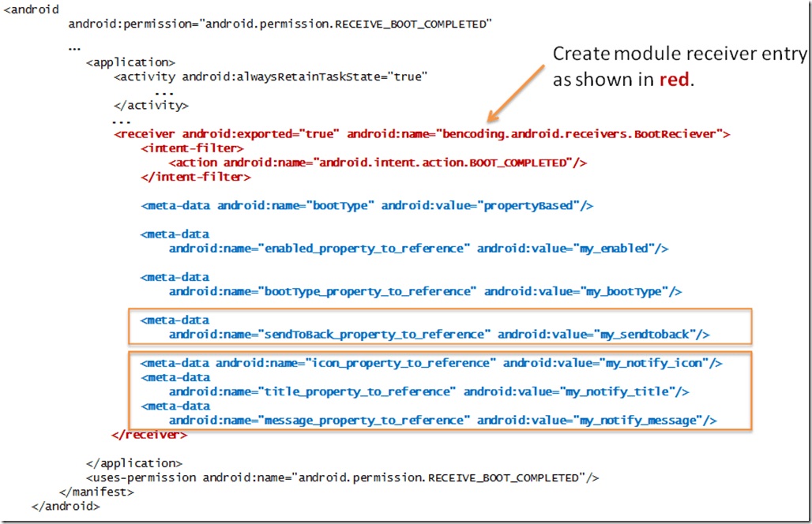The image size is (812, 524).
Task: Click the 'Create module receiver entry' annotation text
Action: pos(679,54)
